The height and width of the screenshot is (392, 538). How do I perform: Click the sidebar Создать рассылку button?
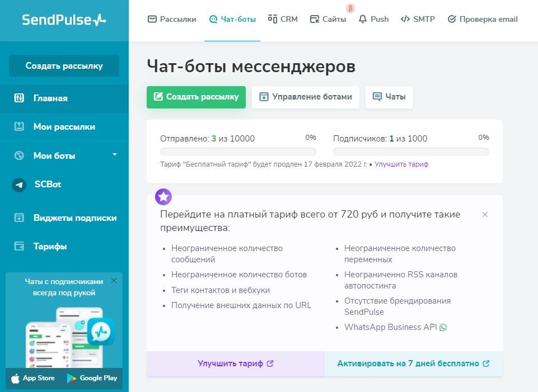coord(64,66)
